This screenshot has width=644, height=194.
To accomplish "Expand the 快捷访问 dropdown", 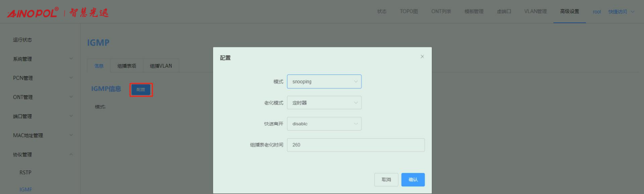I will [x=621, y=12].
